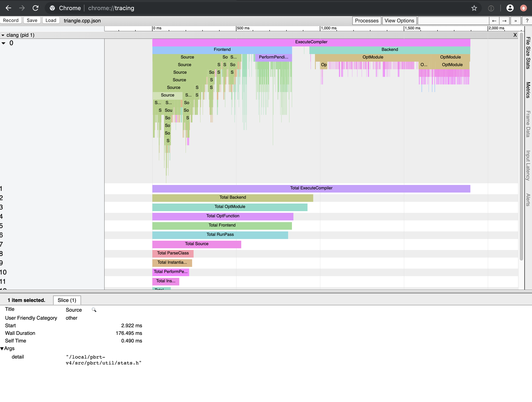
Task: Click the Load trace button
Action: pos(51,20)
